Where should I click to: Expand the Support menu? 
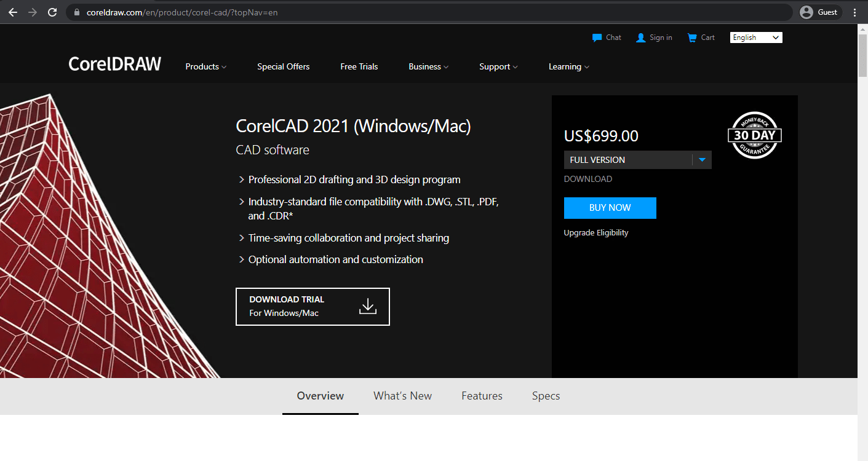499,66
